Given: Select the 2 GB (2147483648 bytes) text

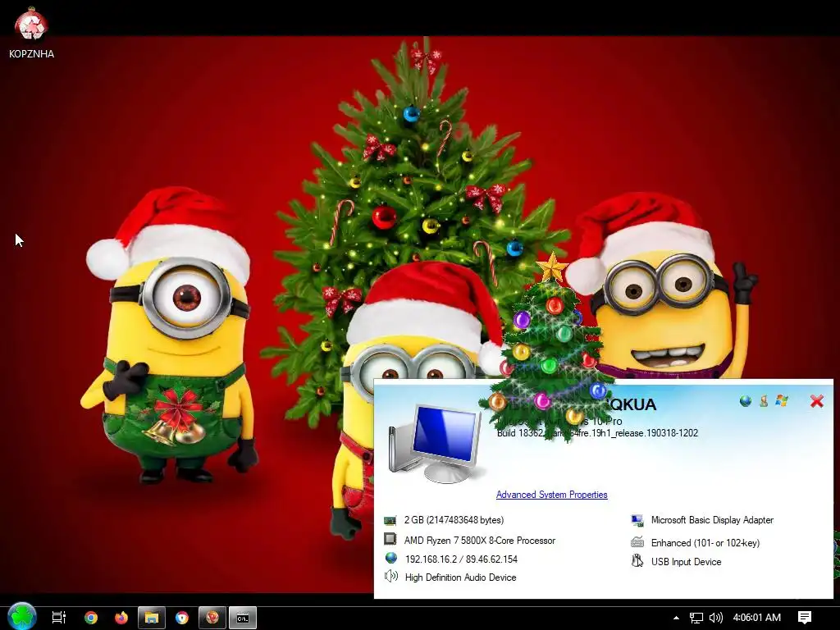Looking at the screenshot, I should 454,520.
